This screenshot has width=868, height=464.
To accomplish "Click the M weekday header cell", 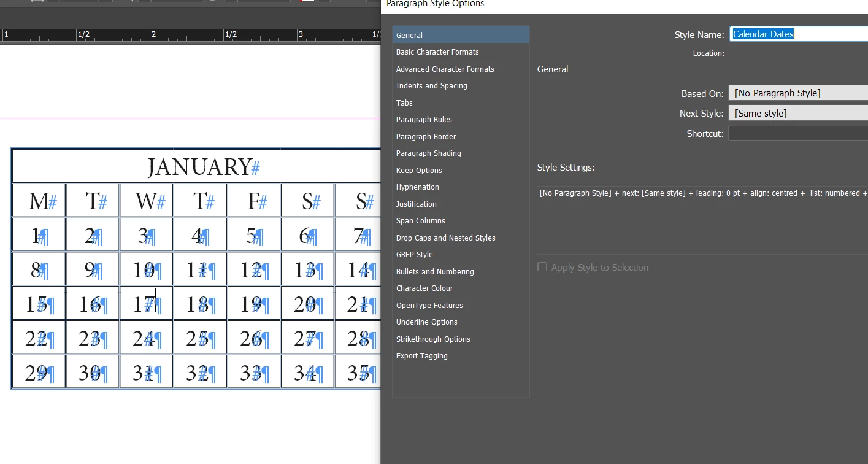I will (x=39, y=200).
